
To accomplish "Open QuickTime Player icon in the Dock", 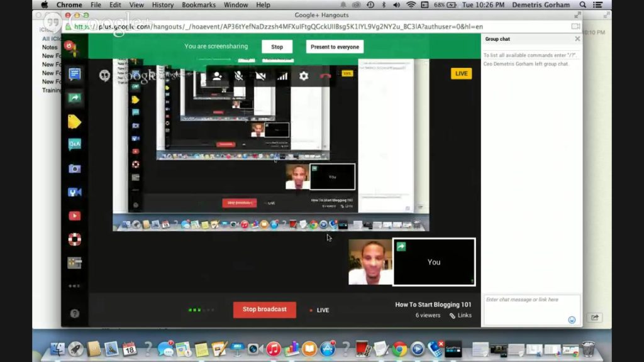I will 418,349.
